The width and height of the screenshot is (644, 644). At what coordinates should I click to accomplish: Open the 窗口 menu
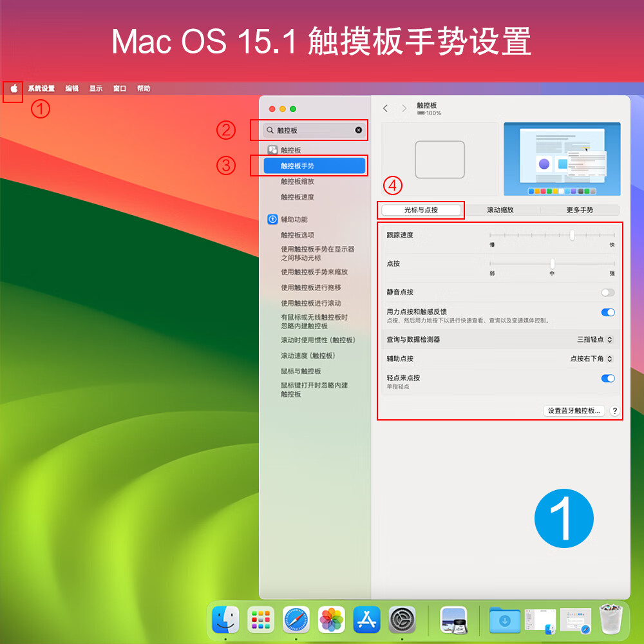point(120,88)
